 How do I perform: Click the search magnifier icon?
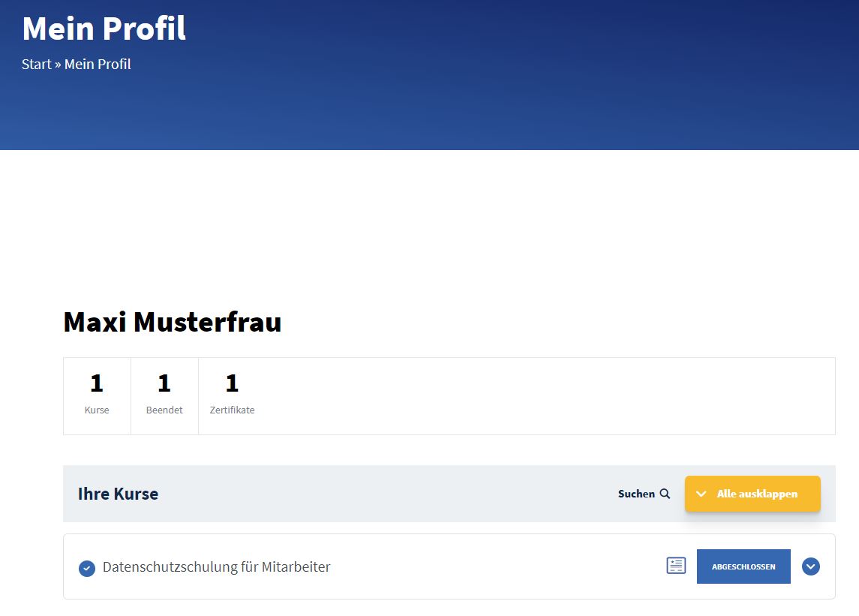[665, 494]
